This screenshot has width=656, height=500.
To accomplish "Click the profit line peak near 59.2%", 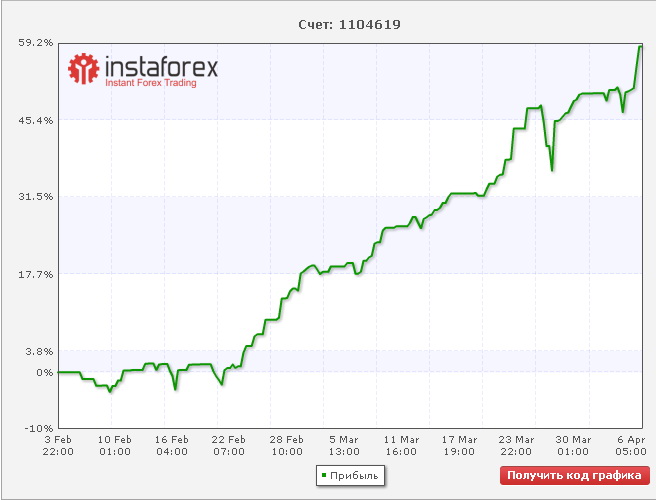I will (x=640, y=46).
